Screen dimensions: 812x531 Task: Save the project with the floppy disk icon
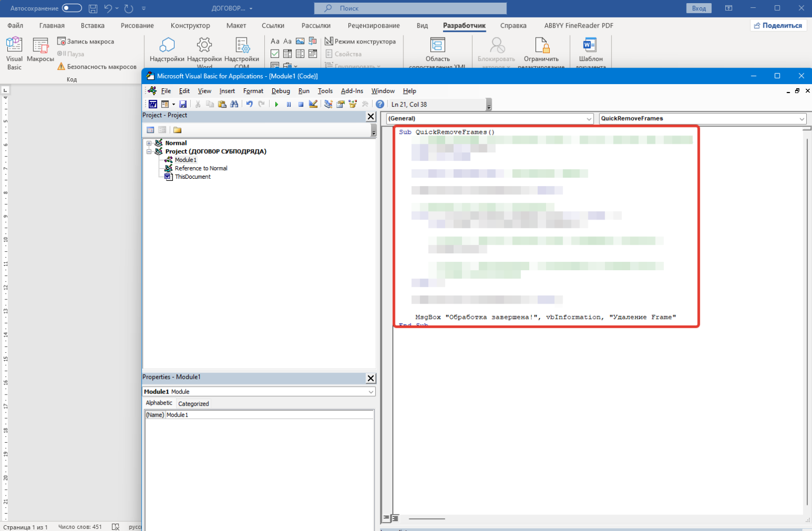183,104
